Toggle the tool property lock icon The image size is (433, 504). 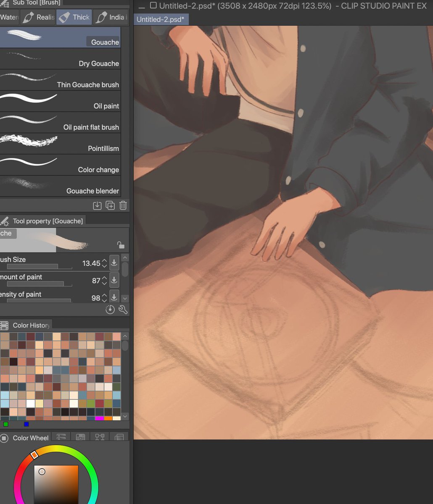(121, 245)
